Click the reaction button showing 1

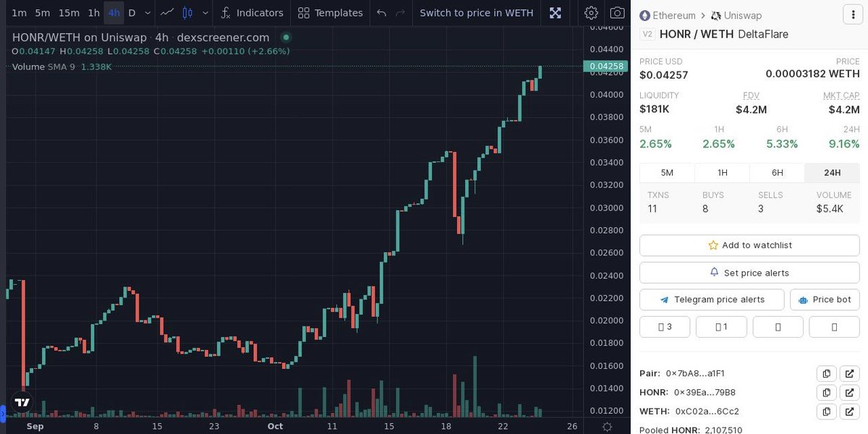[x=721, y=327]
